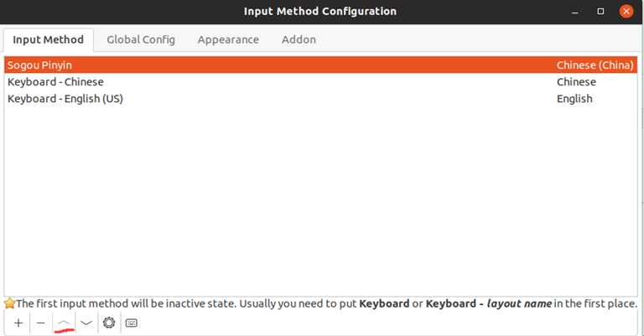The width and height of the screenshot is (644, 336).
Task: Click the English language label in list
Action: point(574,99)
